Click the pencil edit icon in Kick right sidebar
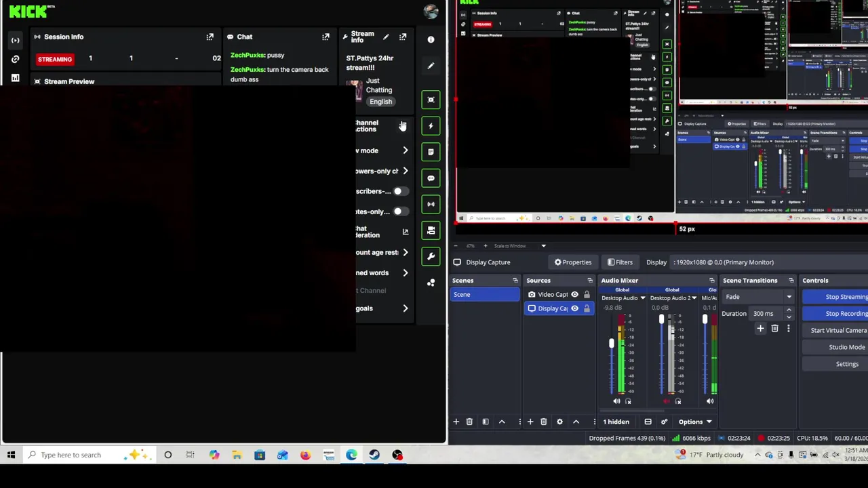 [x=431, y=66]
